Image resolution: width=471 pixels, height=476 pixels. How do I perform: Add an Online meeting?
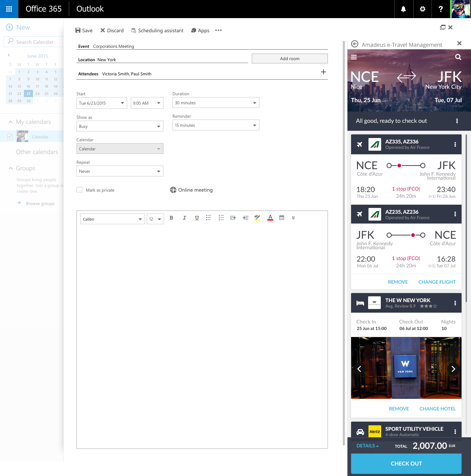(191, 190)
